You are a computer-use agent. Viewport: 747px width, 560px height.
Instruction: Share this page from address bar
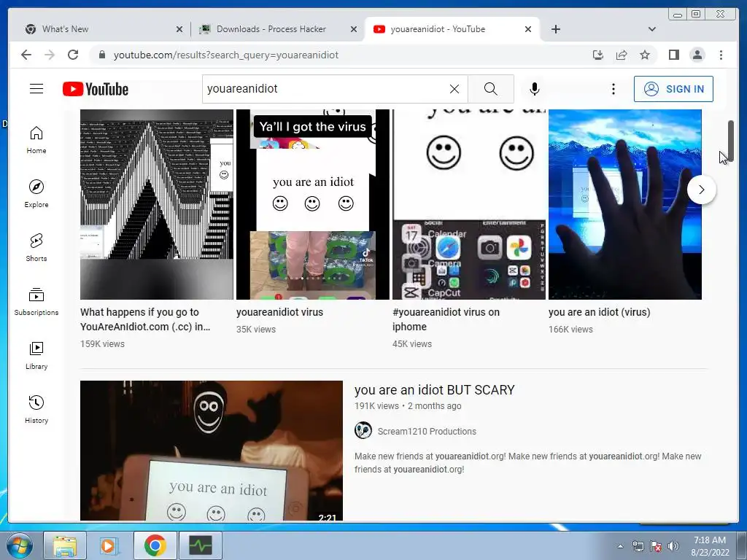tap(622, 55)
